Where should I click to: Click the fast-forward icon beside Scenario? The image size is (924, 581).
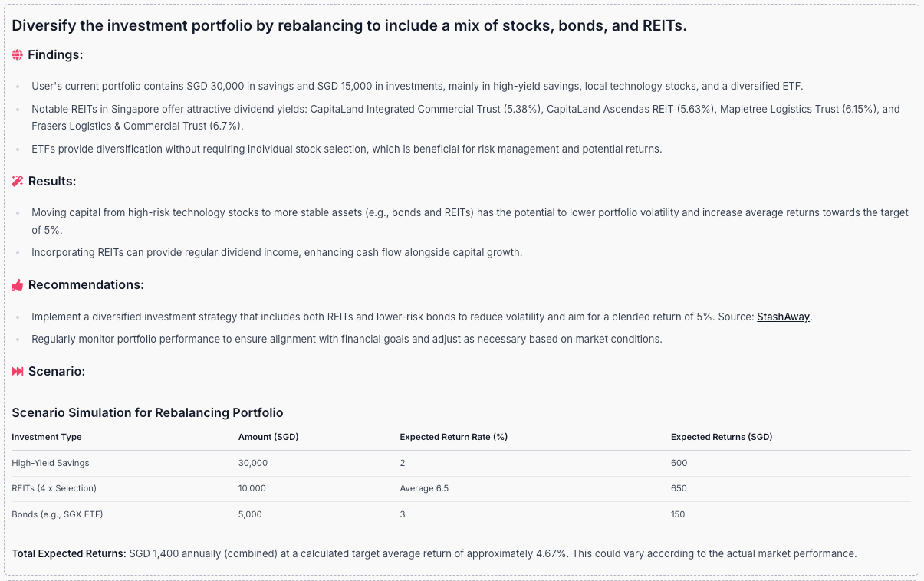point(18,372)
